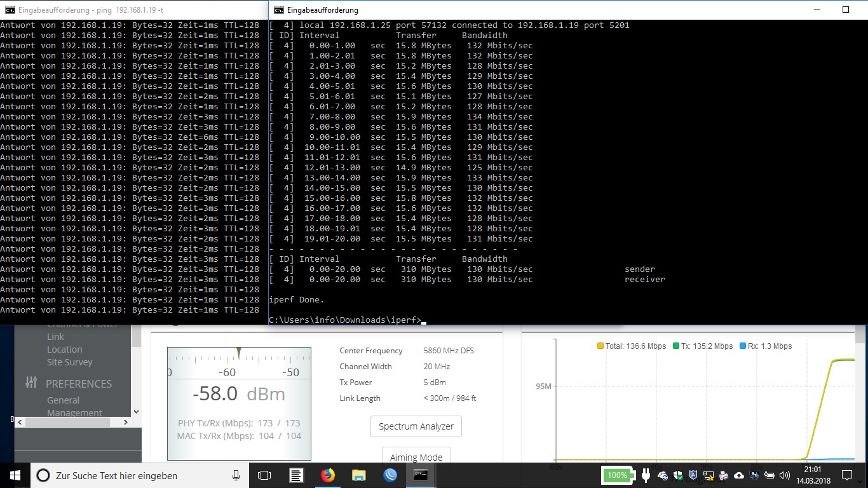Open the Windows Start menu
Screen dimensions: 868x488
(x=15, y=475)
